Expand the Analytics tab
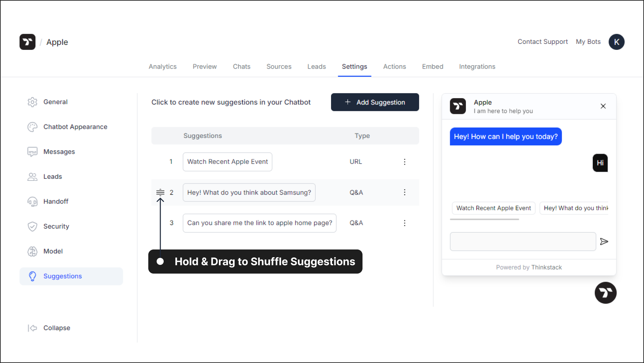 162,66
